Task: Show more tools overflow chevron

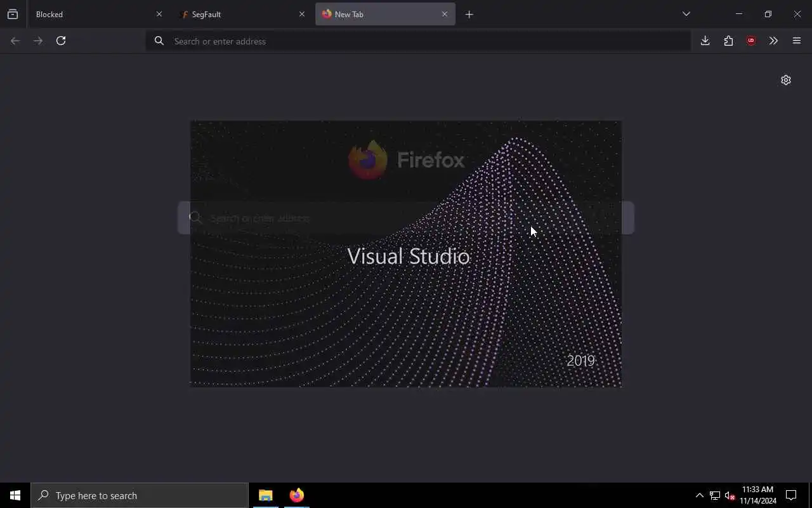Action: click(x=773, y=41)
